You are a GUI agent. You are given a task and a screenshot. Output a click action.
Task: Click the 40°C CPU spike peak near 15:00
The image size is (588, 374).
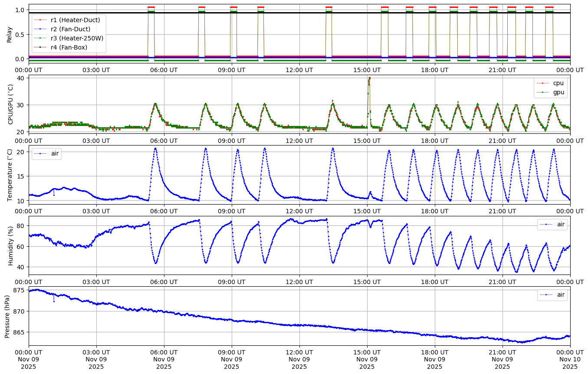(x=369, y=78)
